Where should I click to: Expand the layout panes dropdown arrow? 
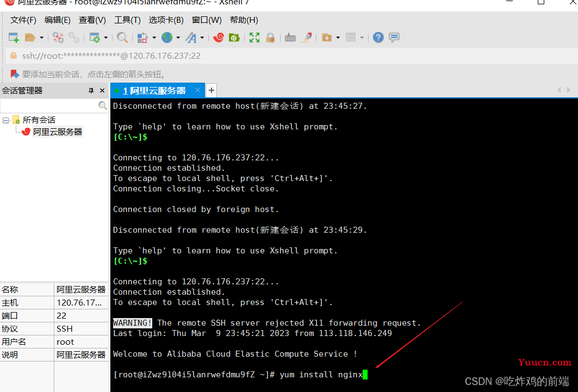pyautogui.click(x=362, y=38)
